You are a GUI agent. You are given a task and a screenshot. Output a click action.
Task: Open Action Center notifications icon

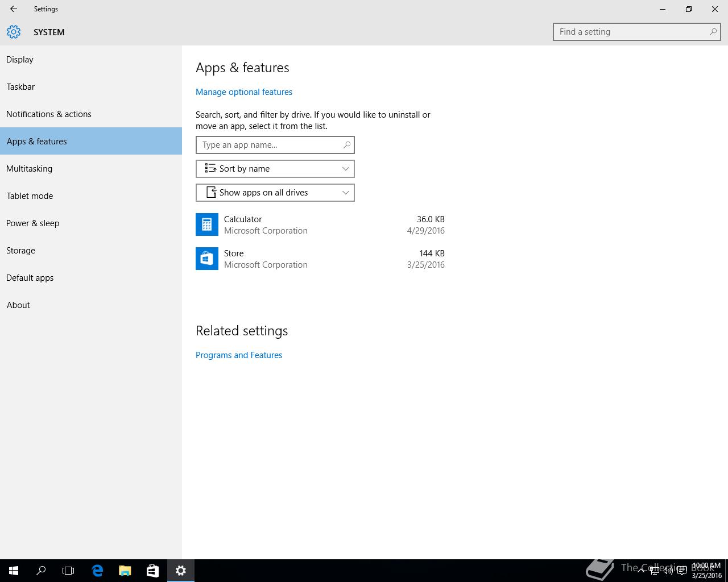click(682, 571)
